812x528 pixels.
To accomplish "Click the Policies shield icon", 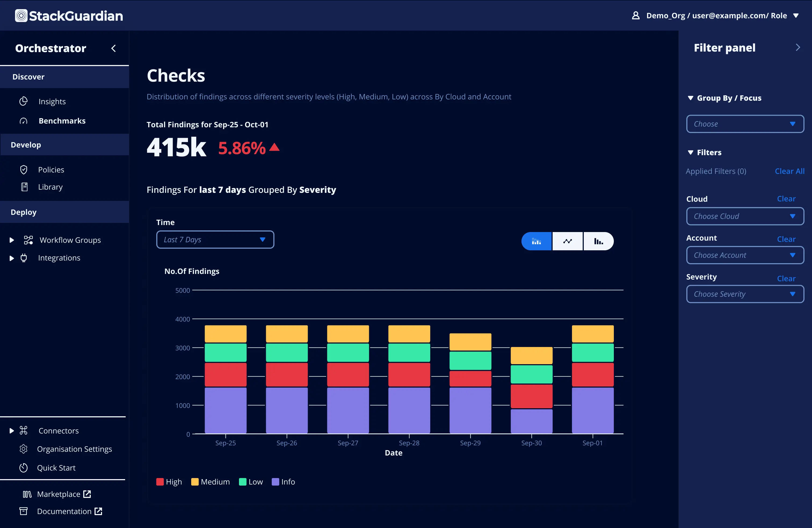I will (x=24, y=170).
